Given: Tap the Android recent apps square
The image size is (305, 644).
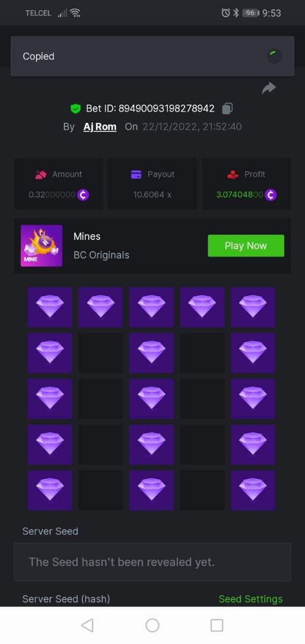Looking at the screenshot, I should coord(217,625).
